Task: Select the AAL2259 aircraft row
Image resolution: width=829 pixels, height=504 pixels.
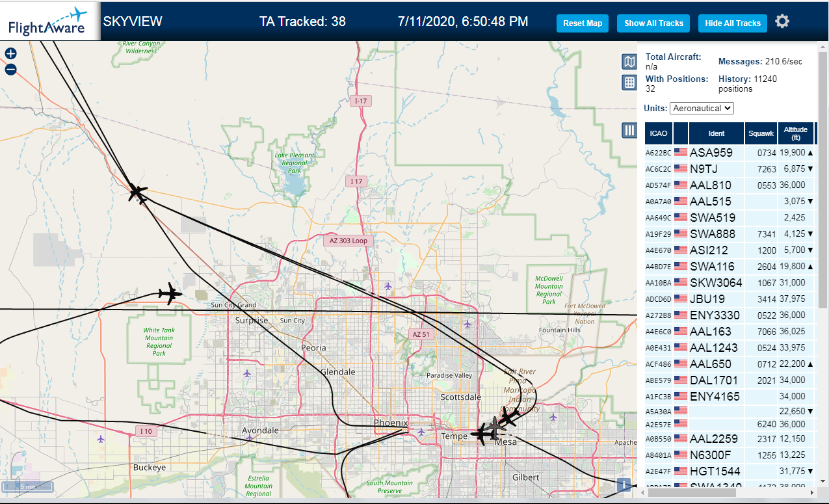Action: pos(730,439)
